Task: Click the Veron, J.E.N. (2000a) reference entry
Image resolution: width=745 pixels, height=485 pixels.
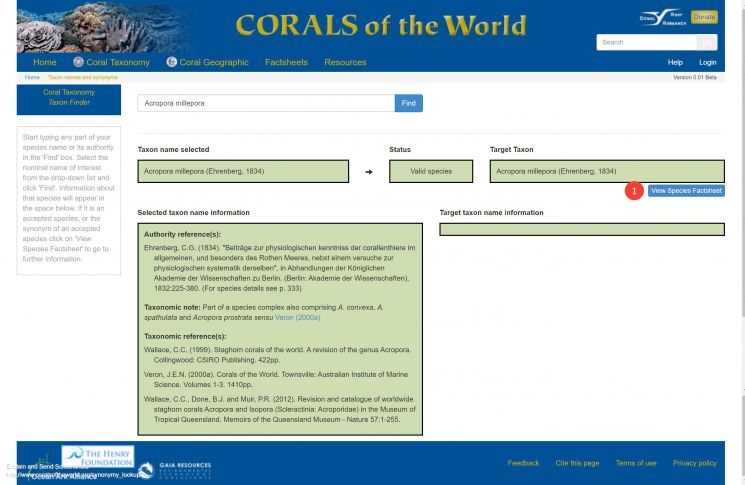Action: pos(276,380)
